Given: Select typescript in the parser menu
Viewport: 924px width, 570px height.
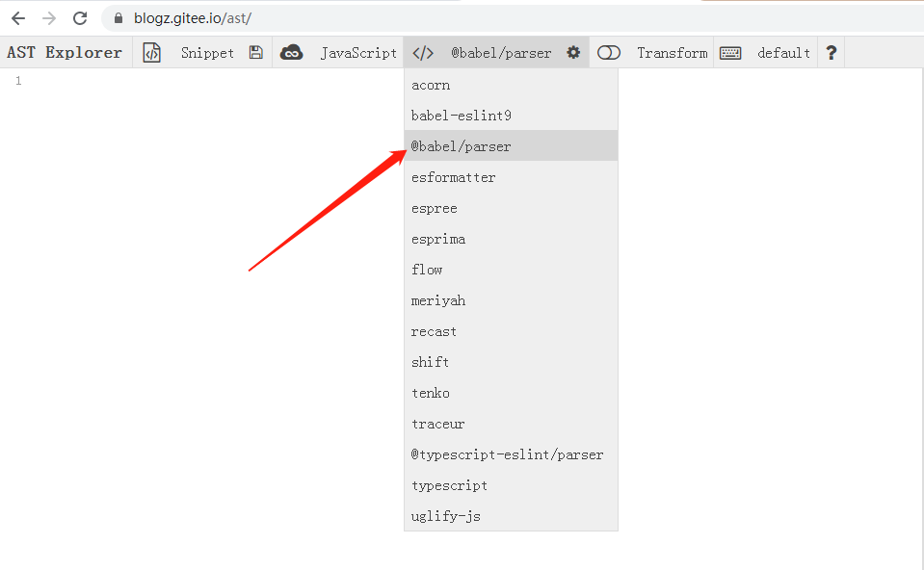Looking at the screenshot, I should click(x=450, y=485).
